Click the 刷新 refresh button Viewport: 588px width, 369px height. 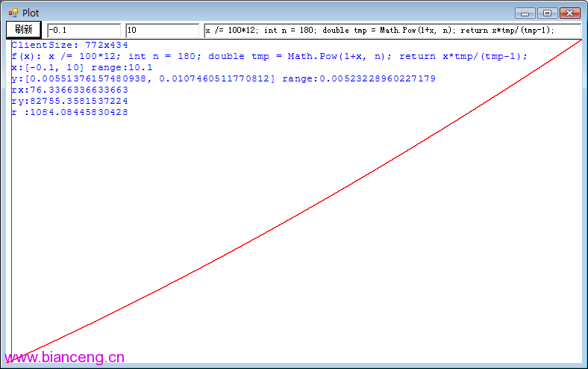24,30
